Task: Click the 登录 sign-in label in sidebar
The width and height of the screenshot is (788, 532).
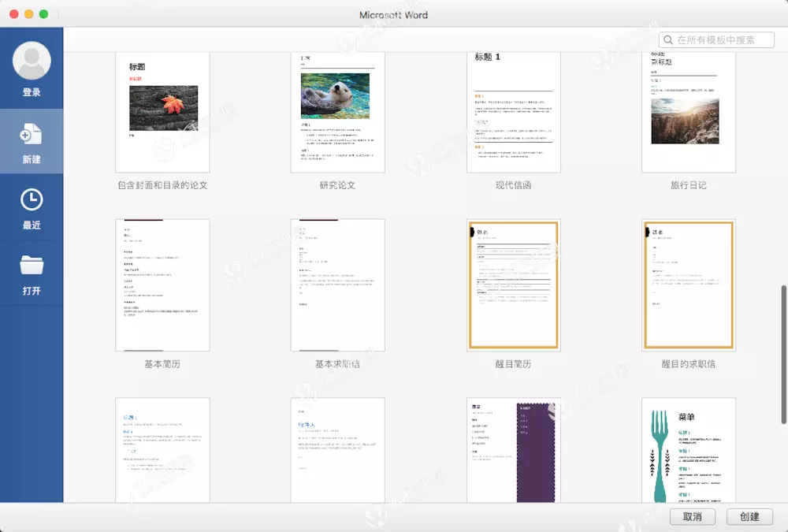Action: coord(32,92)
